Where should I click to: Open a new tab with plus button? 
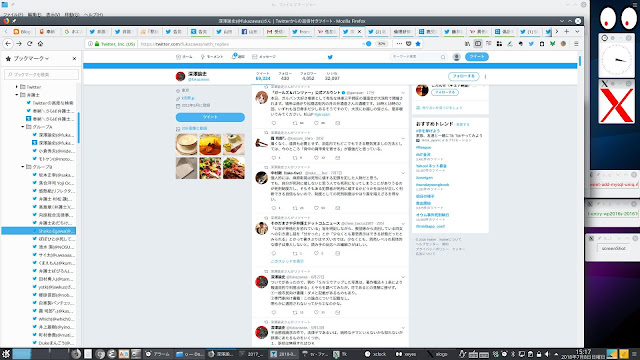[x=567, y=31]
